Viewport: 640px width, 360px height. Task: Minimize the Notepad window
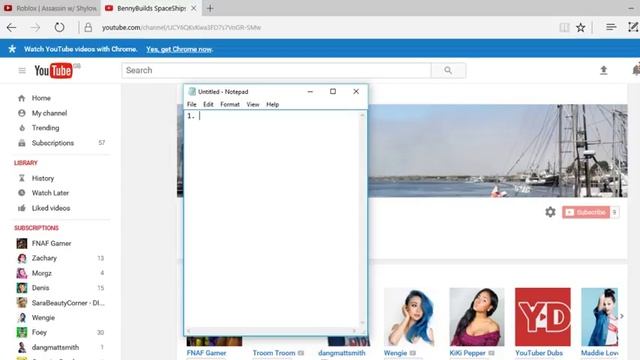point(310,91)
